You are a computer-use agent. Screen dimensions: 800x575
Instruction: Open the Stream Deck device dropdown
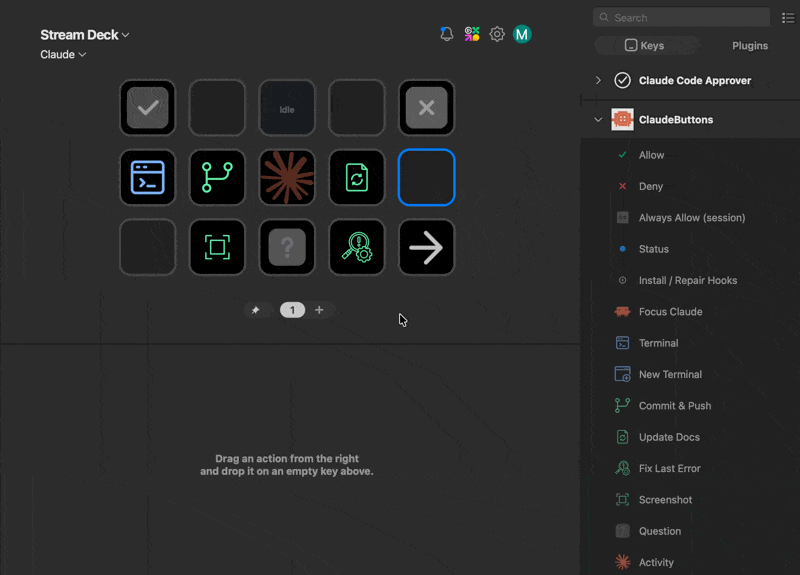coord(85,35)
